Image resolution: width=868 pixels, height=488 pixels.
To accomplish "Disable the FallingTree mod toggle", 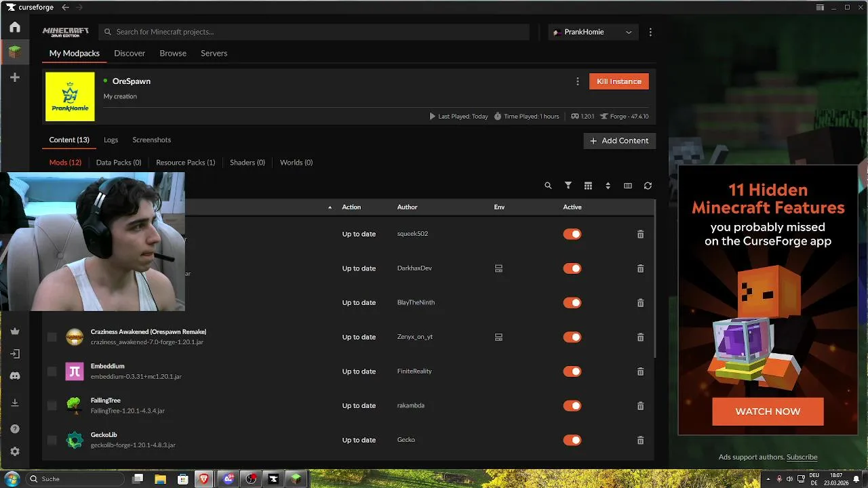I will click(572, 406).
